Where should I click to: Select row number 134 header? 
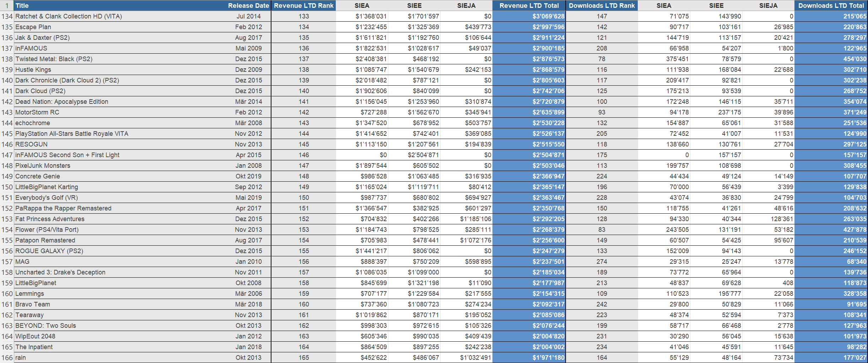click(7, 16)
